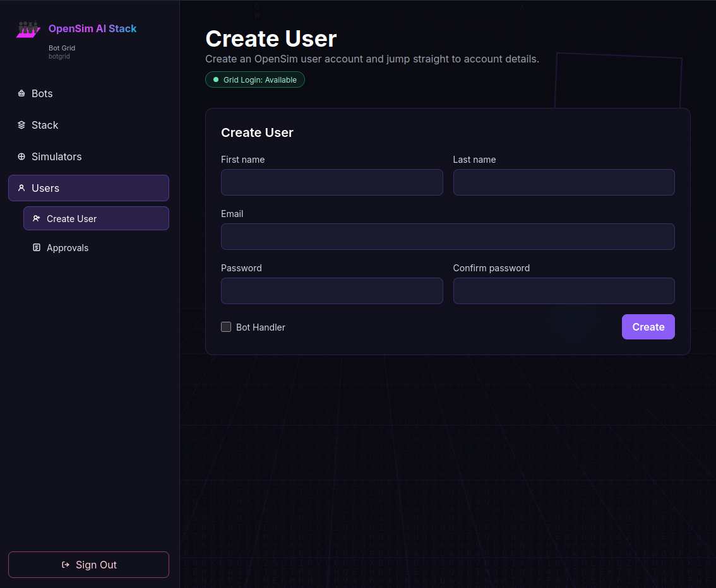The image size is (716, 588).
Task: Click the Grid Login: Available badge
Action: 255,80
